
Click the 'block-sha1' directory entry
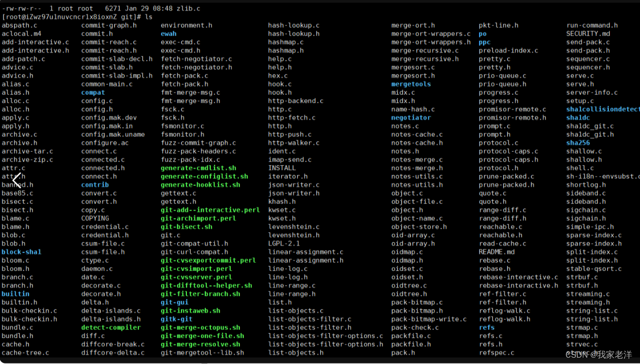tap(21, 252)
